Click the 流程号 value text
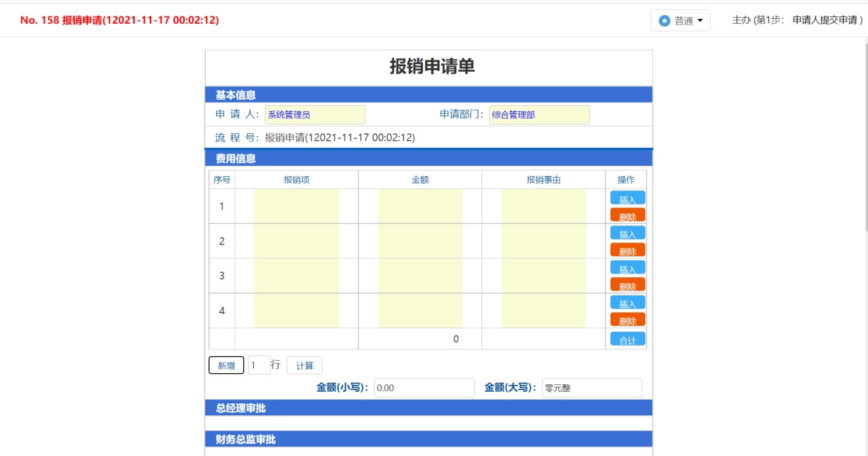This screenshot has width=868, height=456. pyautogui.click(x=340, y=138)
